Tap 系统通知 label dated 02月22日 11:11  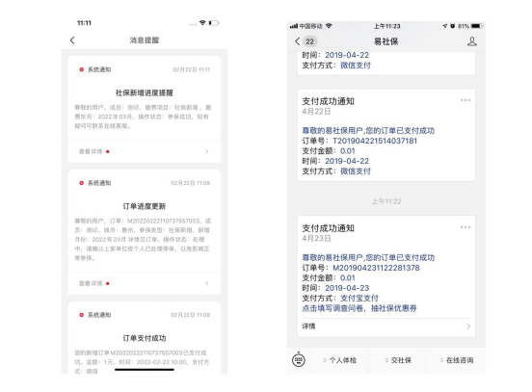pos(99,69)
